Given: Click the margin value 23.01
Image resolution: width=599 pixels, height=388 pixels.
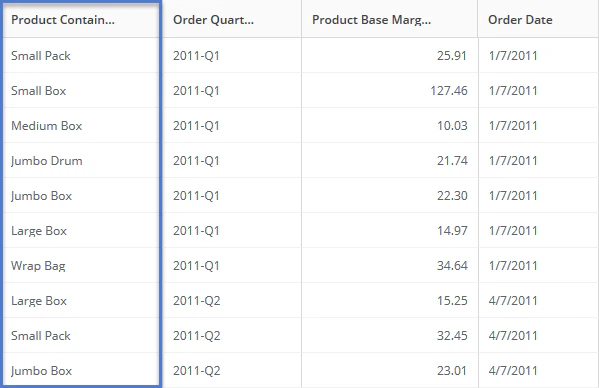Looking at the screenshot, I should tap(452, 371).
